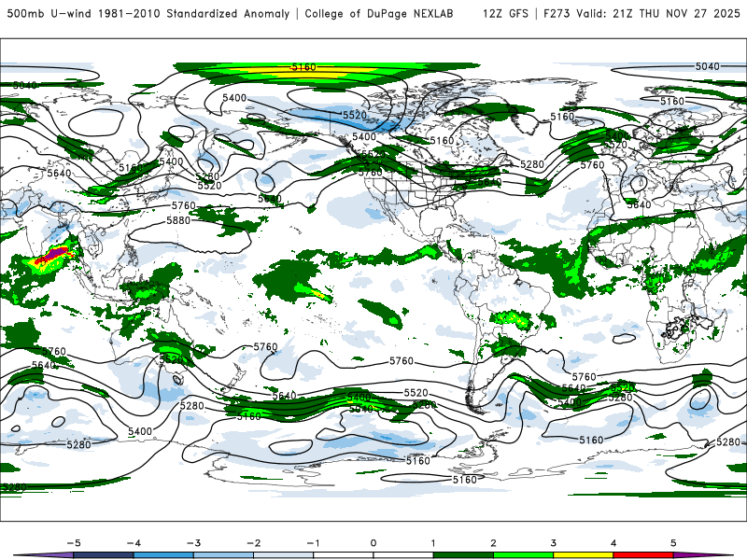Select the pale blue -2 to -1 colorbar segment

point(284,555)
